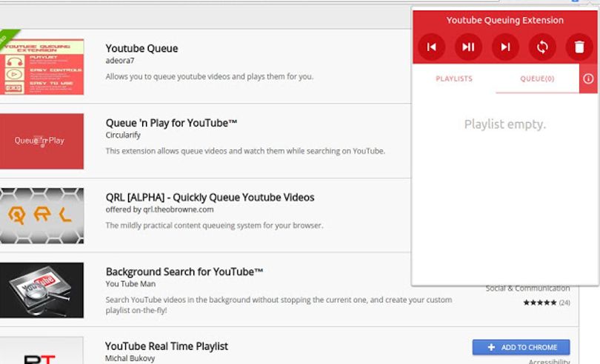600x364 pixels.
Task: Open the Youtube Queue extension title
Action: [141, 49]
